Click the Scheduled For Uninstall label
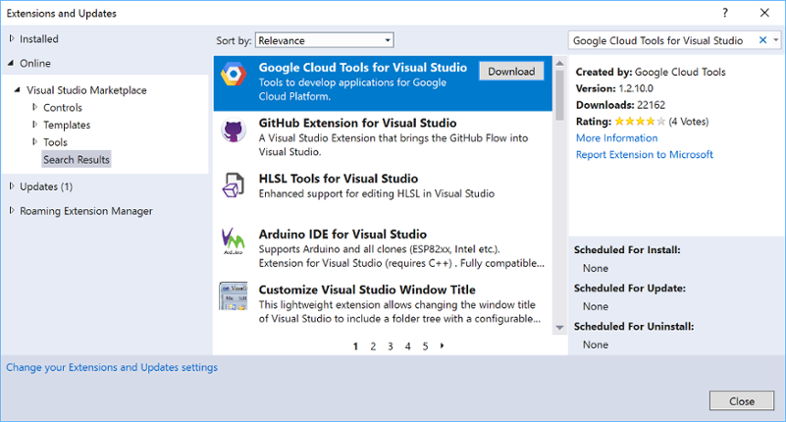Viewport: 786px width, 422px height. pyautogui.click(x=634, y=326)
